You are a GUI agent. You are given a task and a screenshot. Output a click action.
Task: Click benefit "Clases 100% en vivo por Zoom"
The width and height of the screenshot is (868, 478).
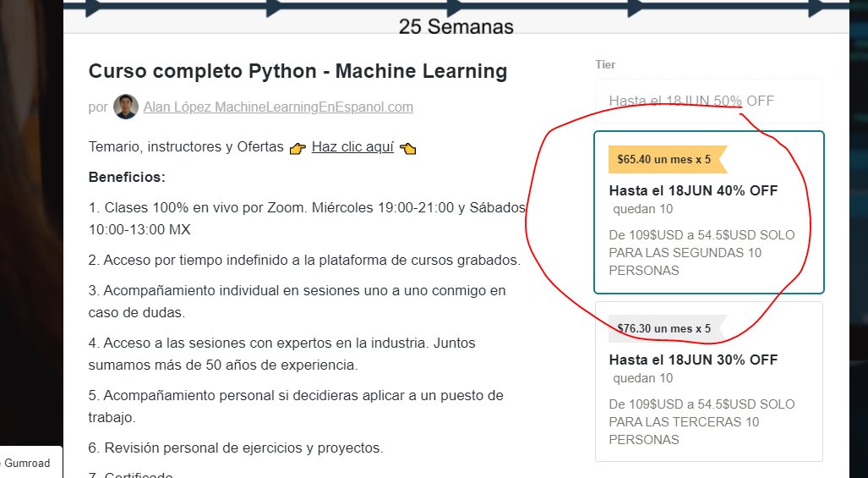[307, 218]
